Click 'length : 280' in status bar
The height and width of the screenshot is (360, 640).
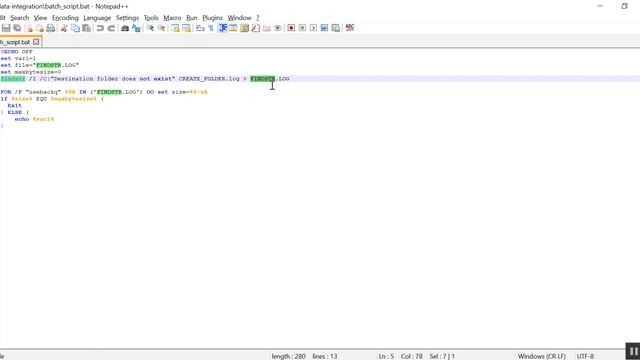tap(289, 356)
